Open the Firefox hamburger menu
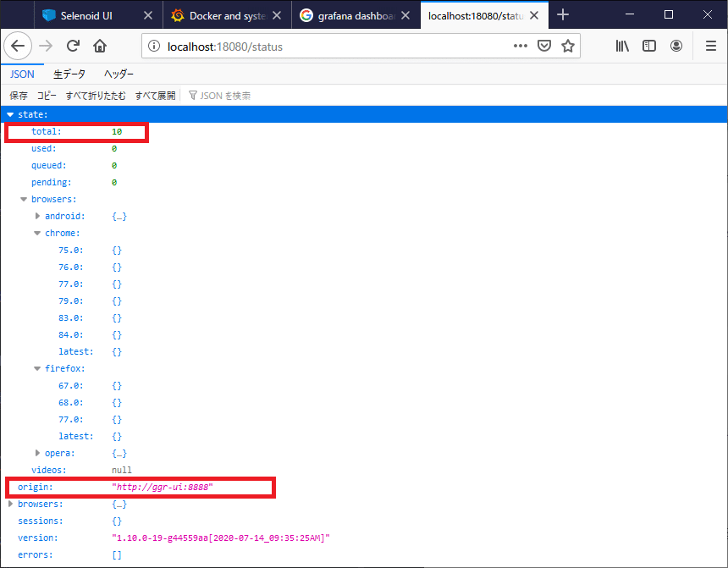 pos(711,46)
